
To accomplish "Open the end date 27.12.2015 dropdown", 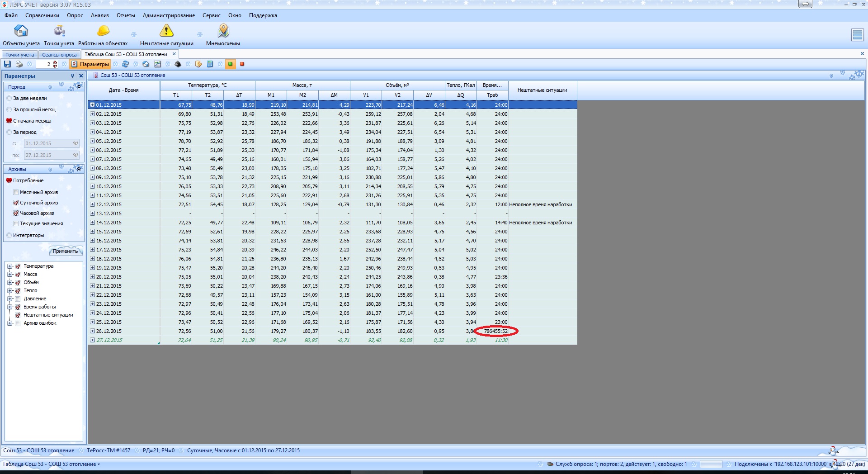I will tap(75, 155).
